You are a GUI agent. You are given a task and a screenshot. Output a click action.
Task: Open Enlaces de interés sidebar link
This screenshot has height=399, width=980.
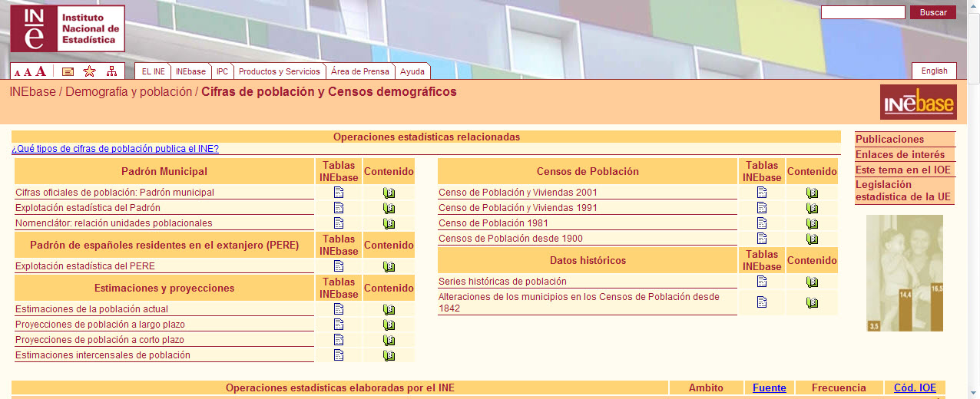[900, 155]
